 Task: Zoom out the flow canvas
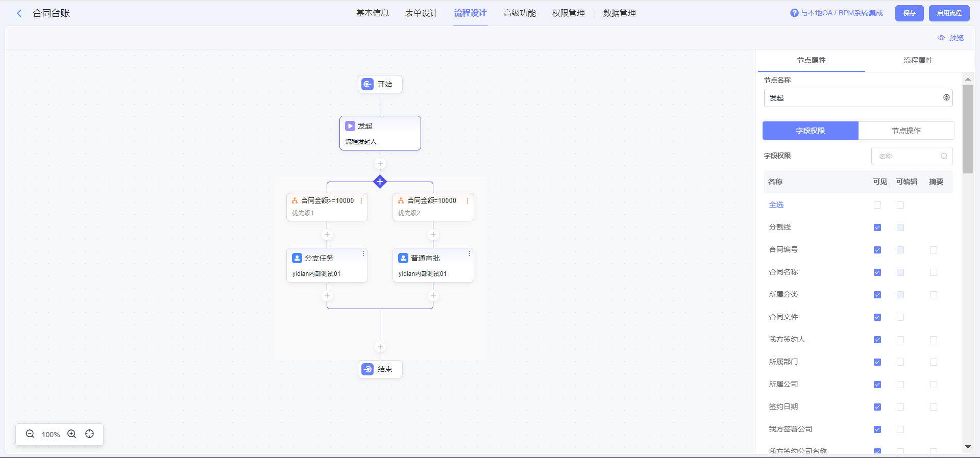tap(30, 434)
